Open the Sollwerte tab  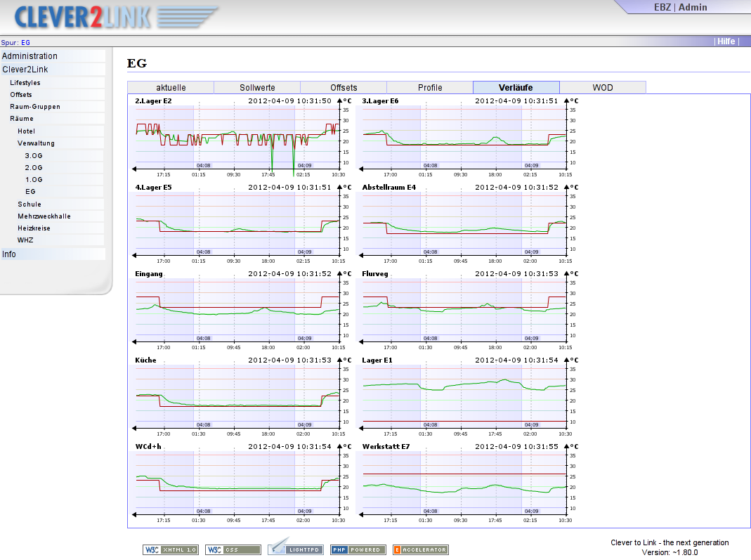[x=257, y=88]
